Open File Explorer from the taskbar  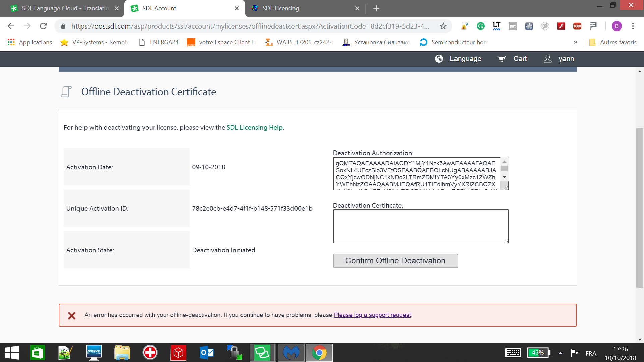pyautogui.click(x=122, y=353)
